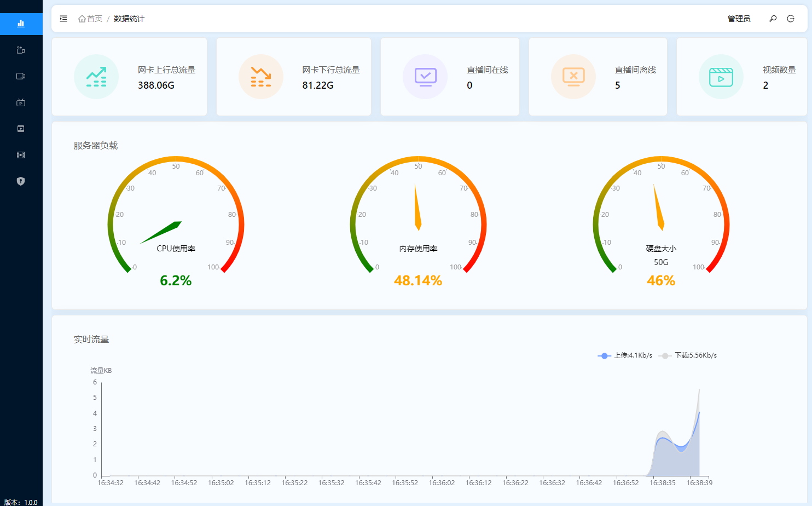Open the live TV icon in the sidebar
Screen dimensions: 812x506
[x=21, y=102]
